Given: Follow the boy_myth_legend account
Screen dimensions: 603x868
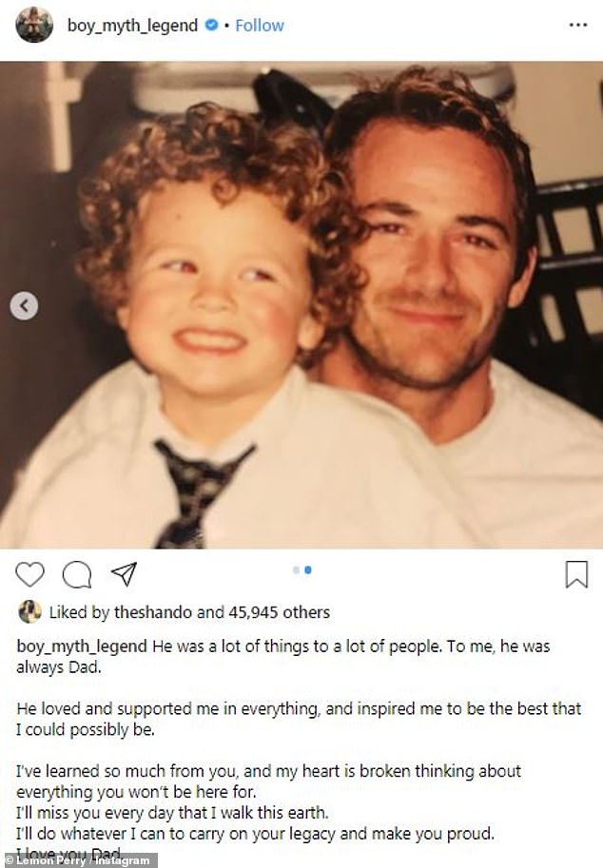Looking at the screenshot, I should pos(259,26).
